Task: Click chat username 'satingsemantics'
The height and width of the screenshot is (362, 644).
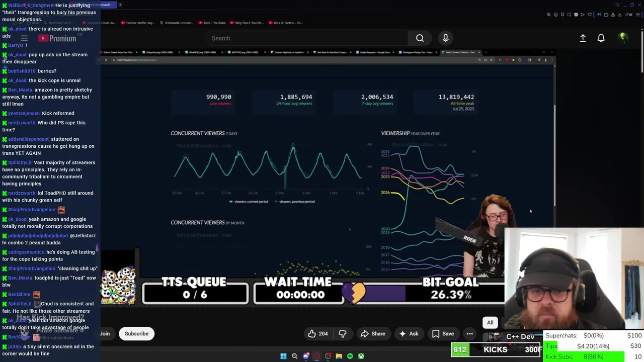Action: [26, 252]
